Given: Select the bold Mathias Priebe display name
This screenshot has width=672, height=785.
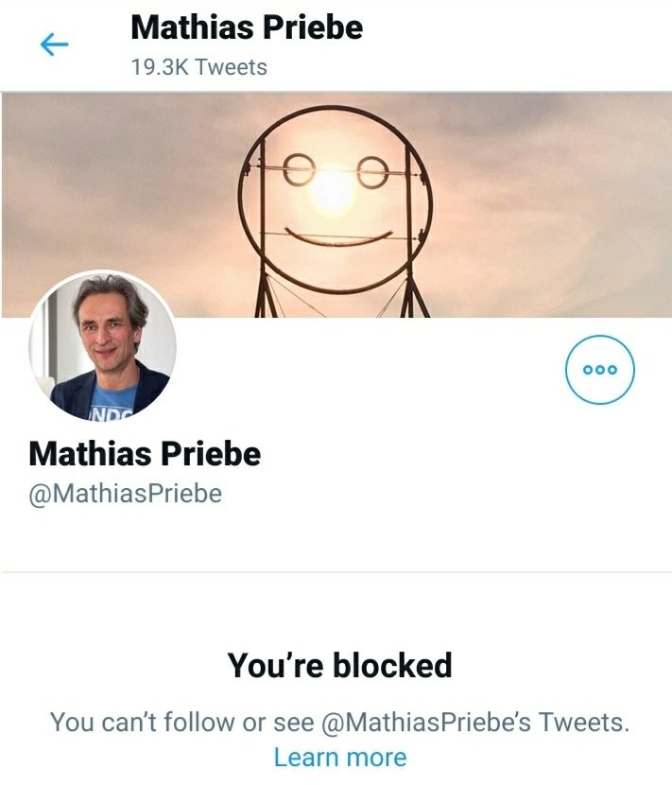Looking at the screenshot, I should (145, 454).
